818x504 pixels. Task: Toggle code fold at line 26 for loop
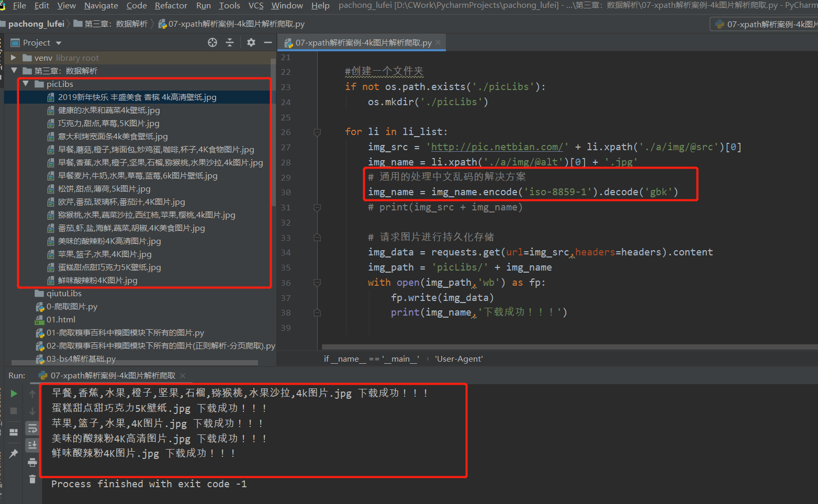click(x=317, y=132)
